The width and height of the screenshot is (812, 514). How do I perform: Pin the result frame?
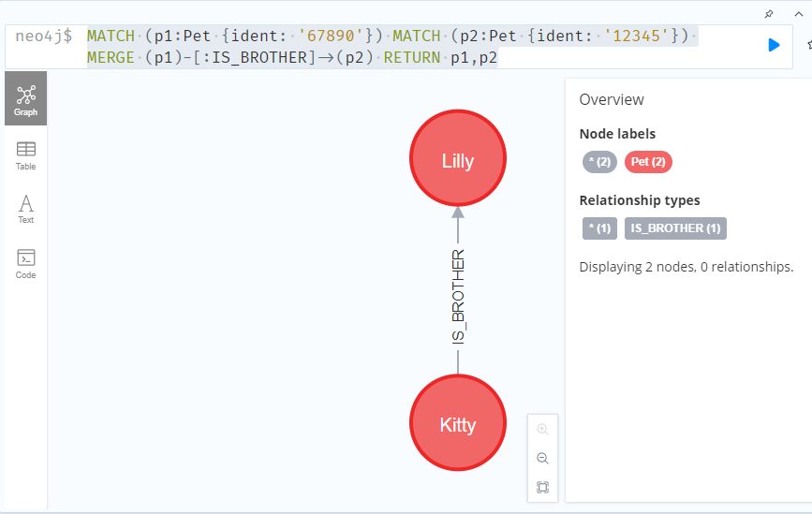[769, 14]
